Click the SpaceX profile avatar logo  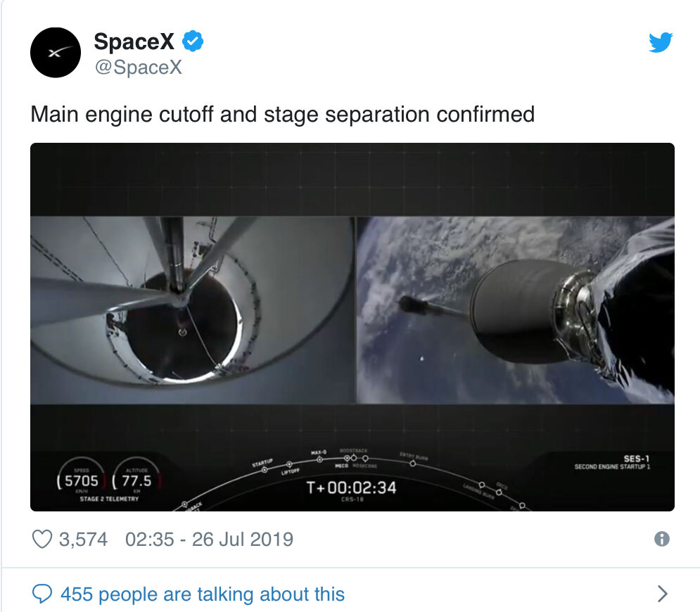coord(56,52)
